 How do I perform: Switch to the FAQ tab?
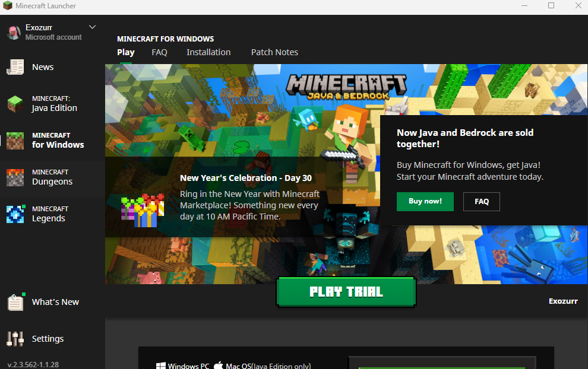point(159,52)
